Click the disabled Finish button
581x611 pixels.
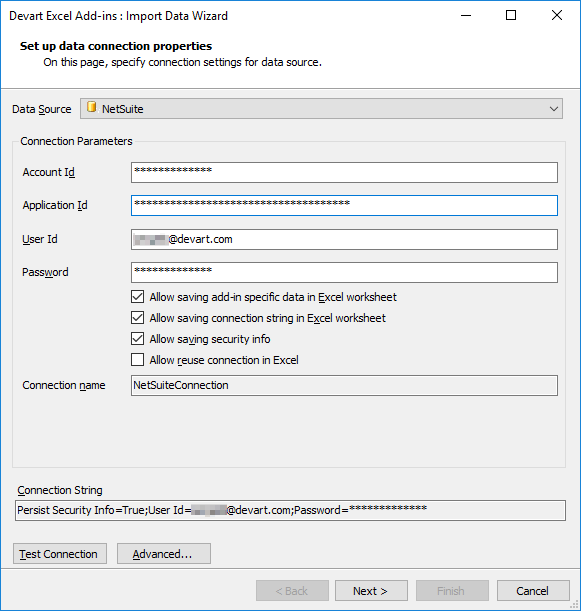tap(452, 591)
